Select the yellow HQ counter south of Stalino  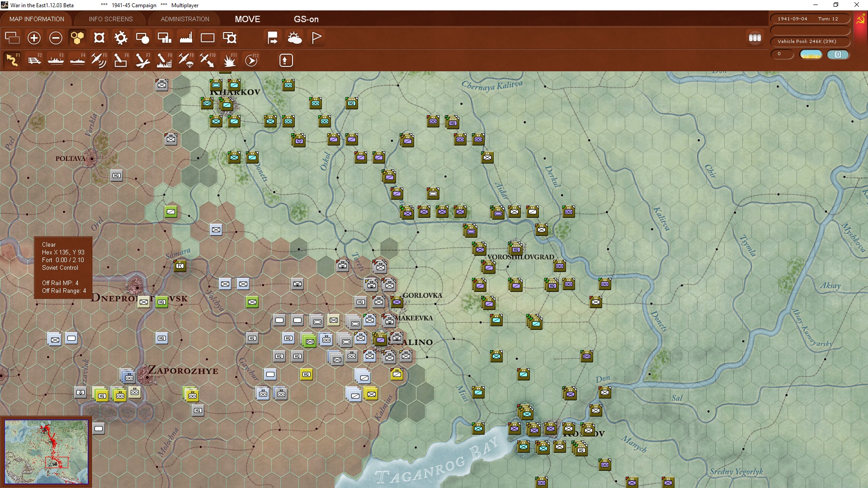pyautogui.click(x=307, y=374)
